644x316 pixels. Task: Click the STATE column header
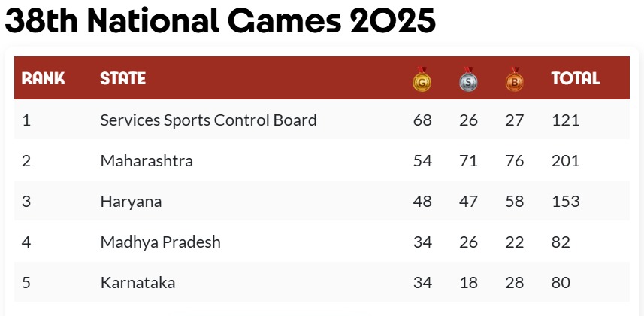pos(122,78)
